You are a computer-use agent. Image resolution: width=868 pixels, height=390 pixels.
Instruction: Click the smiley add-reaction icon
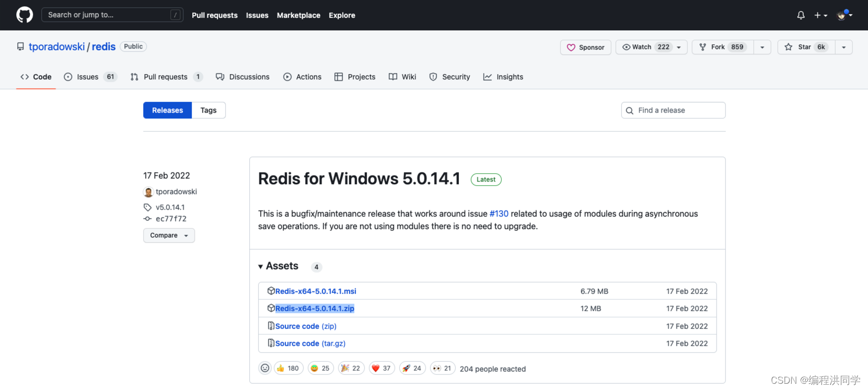[265, 368]
